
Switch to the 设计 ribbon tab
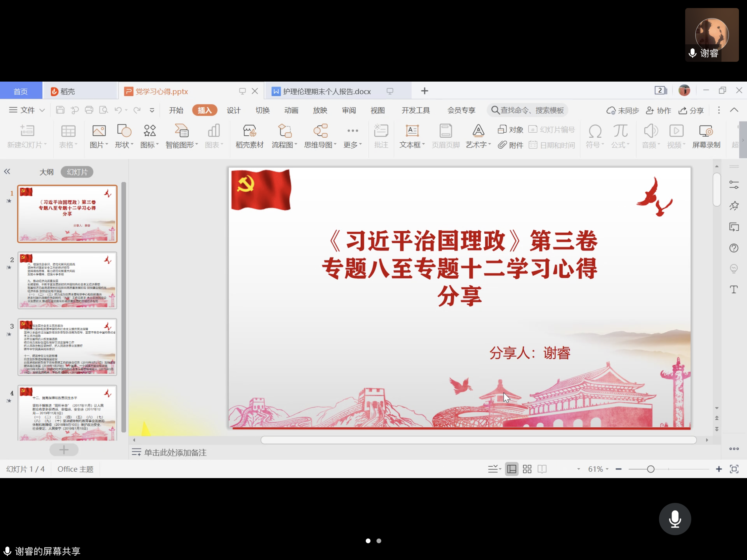point(233,110)
